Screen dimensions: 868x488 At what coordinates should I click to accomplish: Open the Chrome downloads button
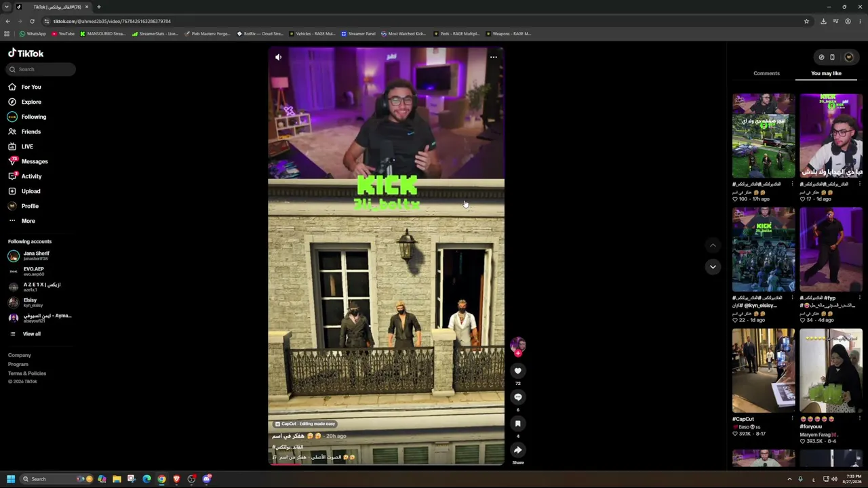[823, 21]
